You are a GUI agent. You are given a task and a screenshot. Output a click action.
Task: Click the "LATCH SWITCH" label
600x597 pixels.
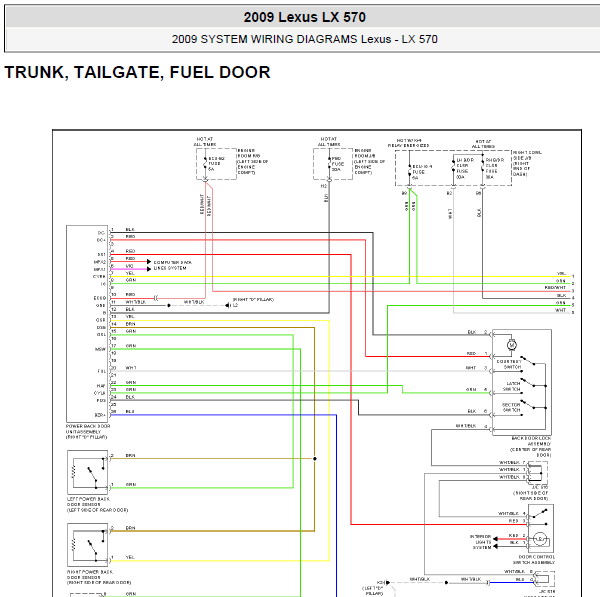pyautogui.click(x=512, y=386)
